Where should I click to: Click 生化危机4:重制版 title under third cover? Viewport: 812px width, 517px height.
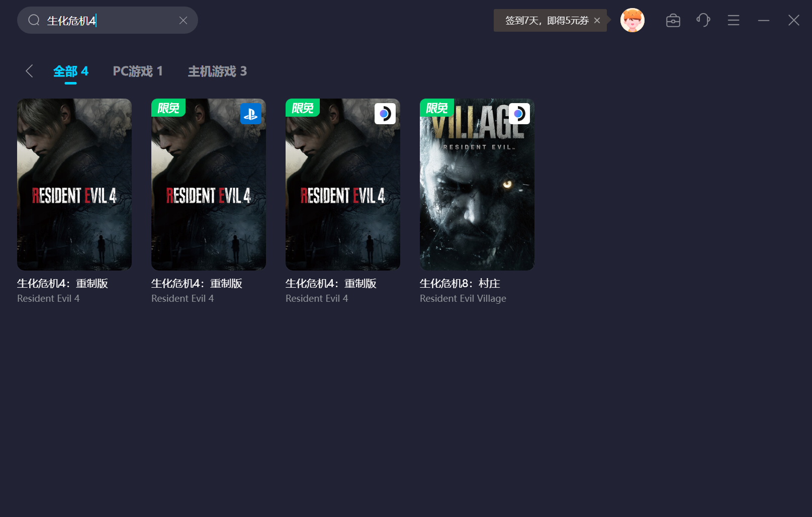pyautogui.click(x=331, y=283)
